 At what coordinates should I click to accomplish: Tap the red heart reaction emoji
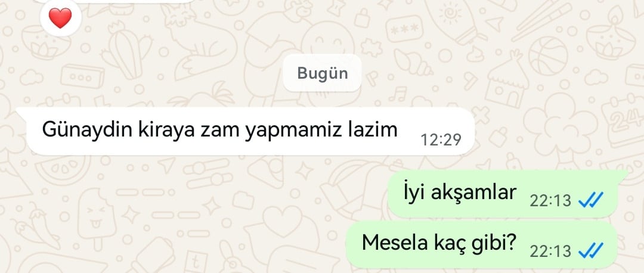[x=60, y=18]
